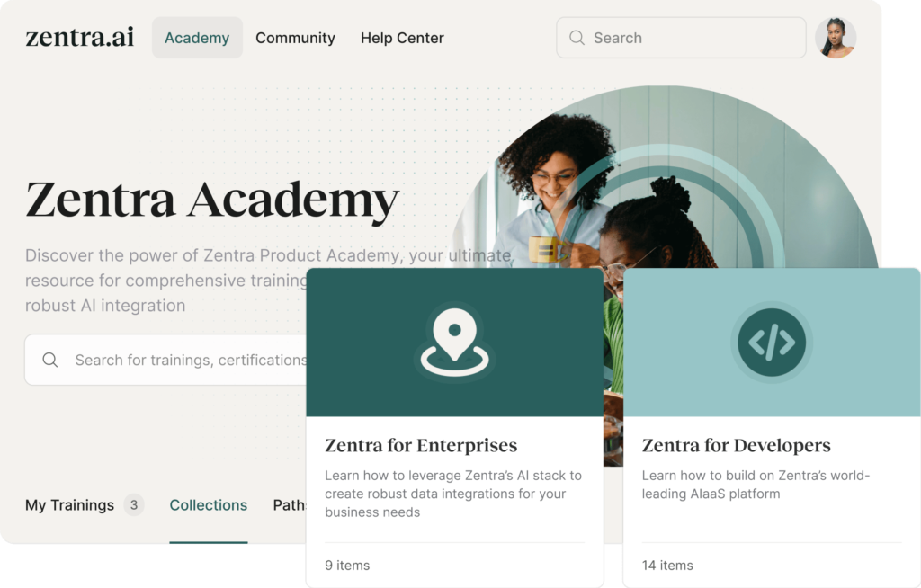Open the user profile avatar
This screenshot has width=921, height=588.
[x=836, y=38]
